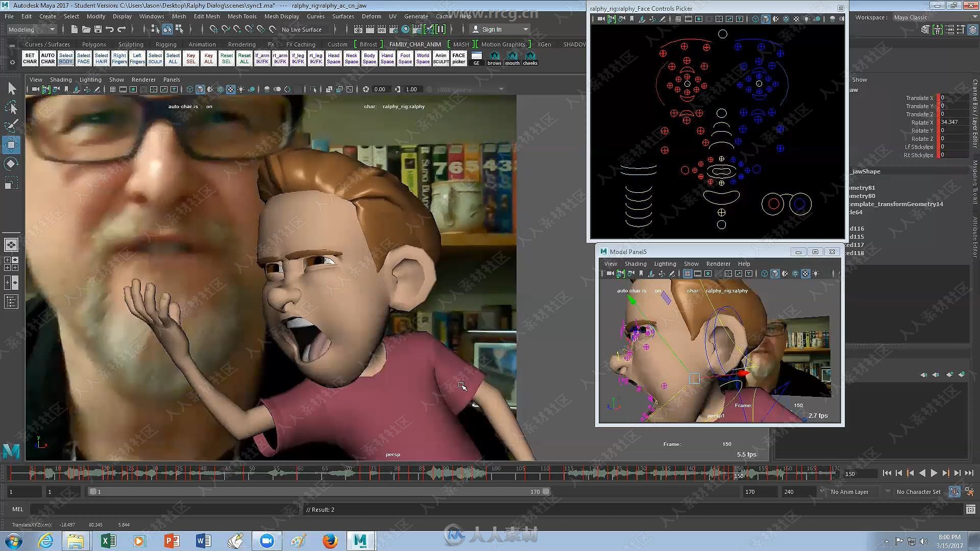Open the Deform menu
Viewport: 980px width, 551px height.
(371, 16)
